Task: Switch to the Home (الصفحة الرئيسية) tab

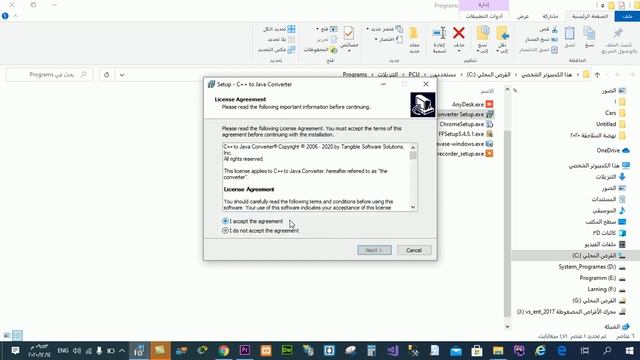Action: click(x=590, y=16)
